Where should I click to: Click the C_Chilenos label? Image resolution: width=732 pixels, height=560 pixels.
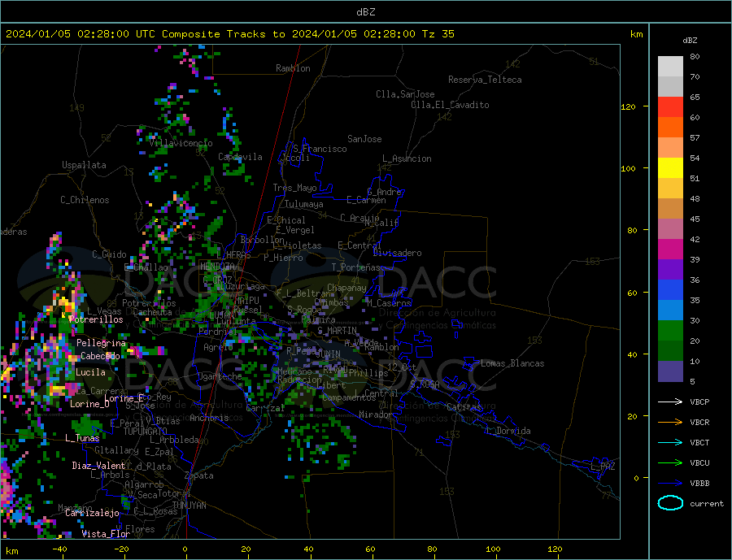85,200
